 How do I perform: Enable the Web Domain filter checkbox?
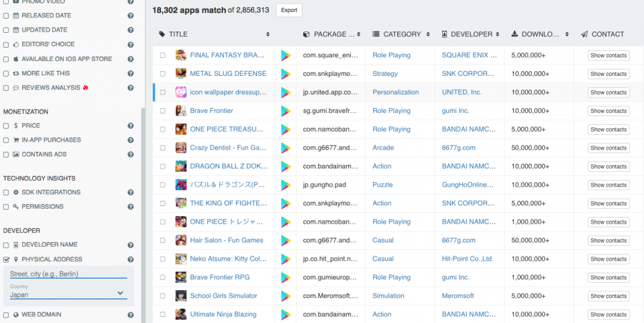pos(6,315)
